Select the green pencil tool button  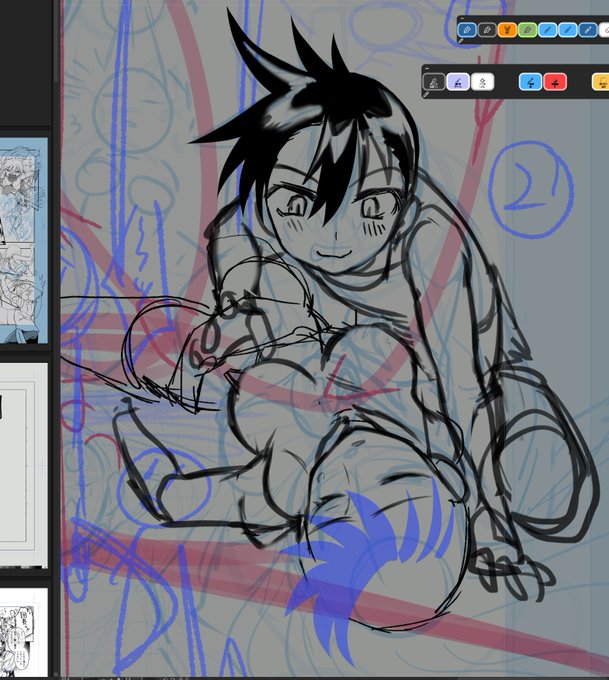point(527,30)
